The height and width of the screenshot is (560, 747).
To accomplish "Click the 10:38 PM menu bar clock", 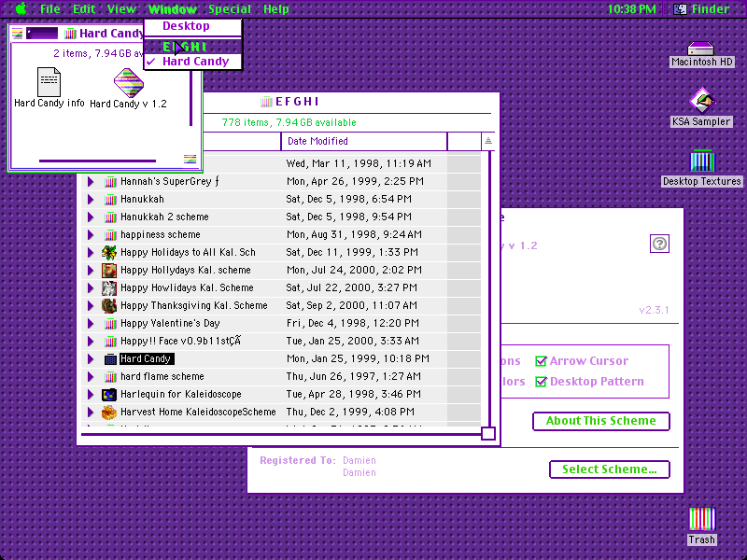I will [632, 9].
